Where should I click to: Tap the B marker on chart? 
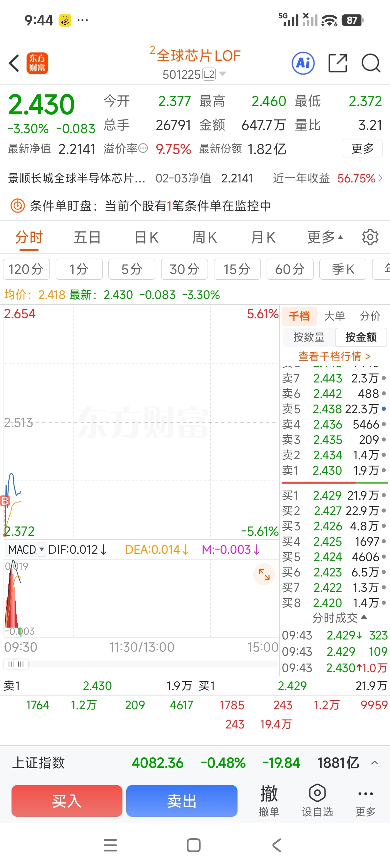point(5,501)
